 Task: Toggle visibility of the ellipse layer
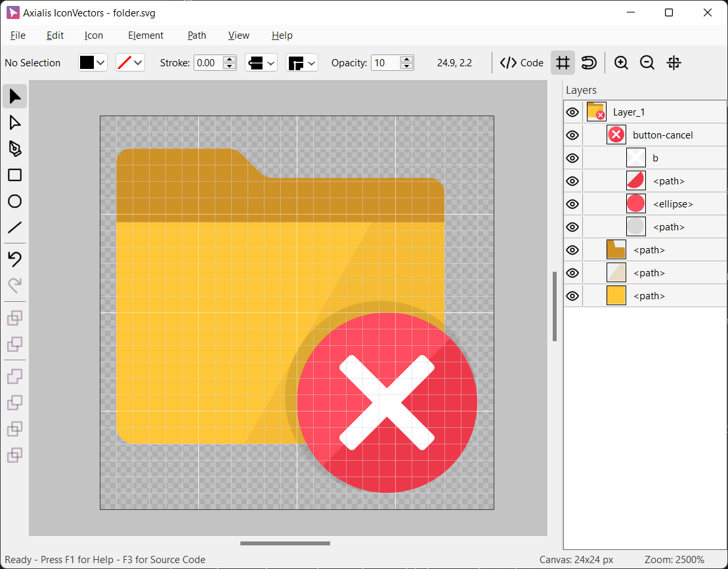tap(572, 204)
